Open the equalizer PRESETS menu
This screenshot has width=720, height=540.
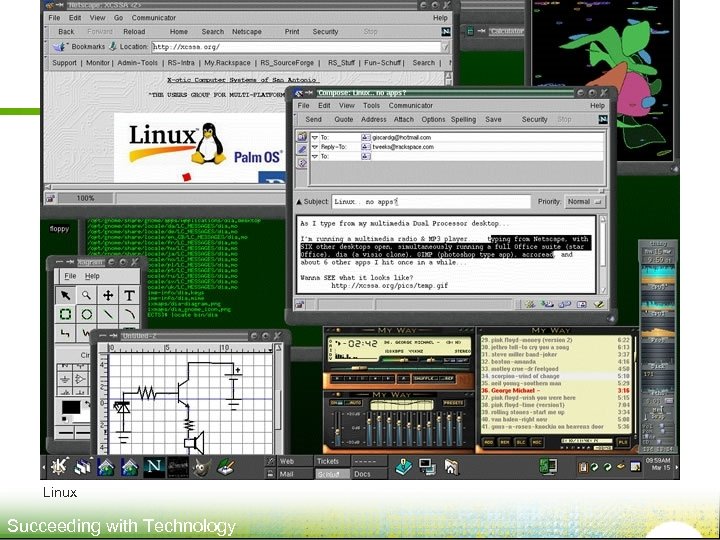pos(454,403)
